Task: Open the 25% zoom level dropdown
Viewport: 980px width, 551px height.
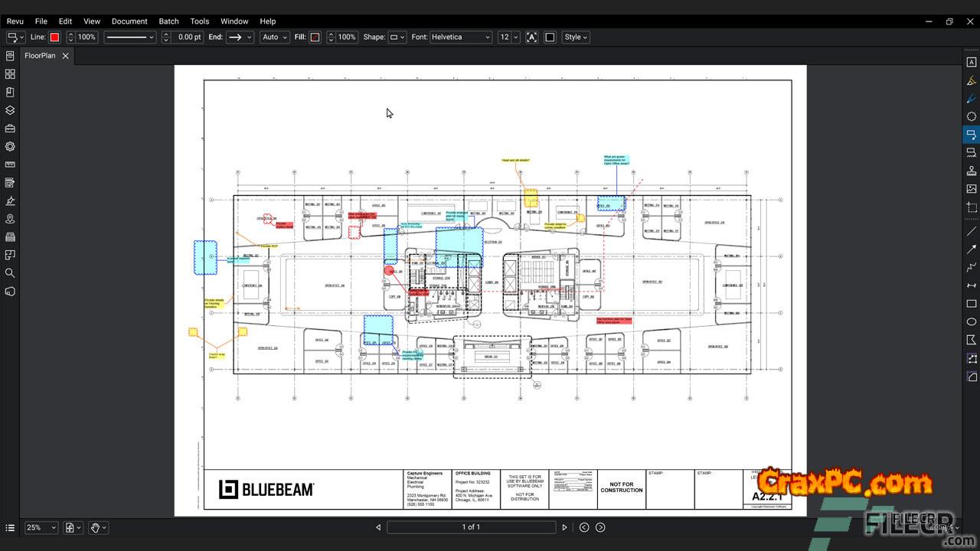Action: point(42,527)
